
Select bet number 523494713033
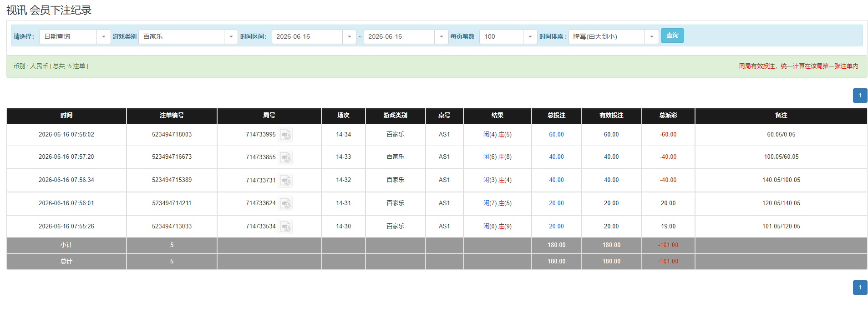[172, 227]
